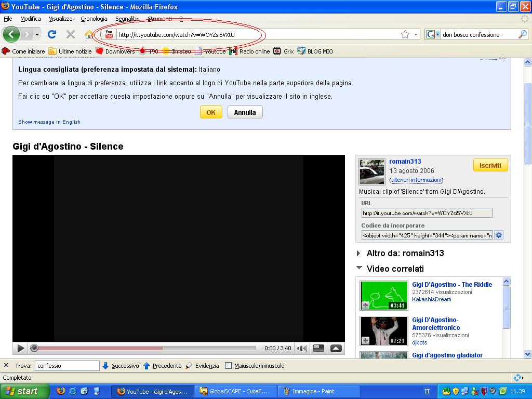This screenshot has height=399, width=532.
Task: Go back with the green back arrow
Action: tap(11, 34)
